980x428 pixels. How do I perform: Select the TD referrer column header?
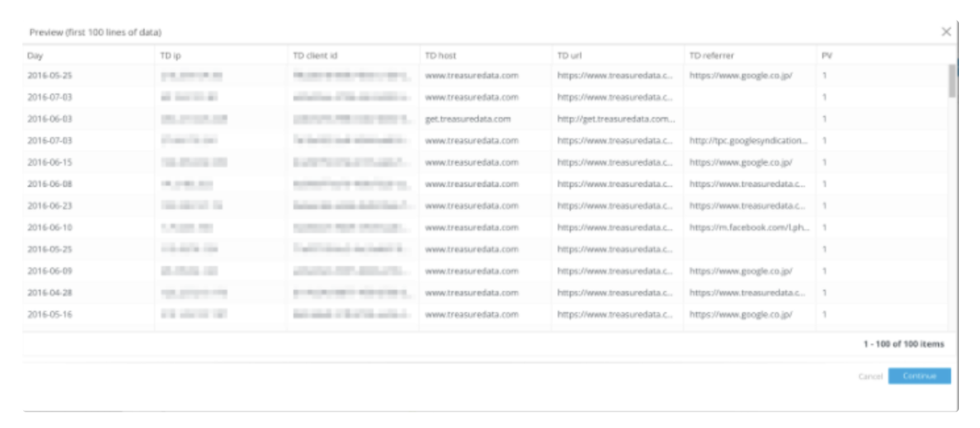(712, 56)
